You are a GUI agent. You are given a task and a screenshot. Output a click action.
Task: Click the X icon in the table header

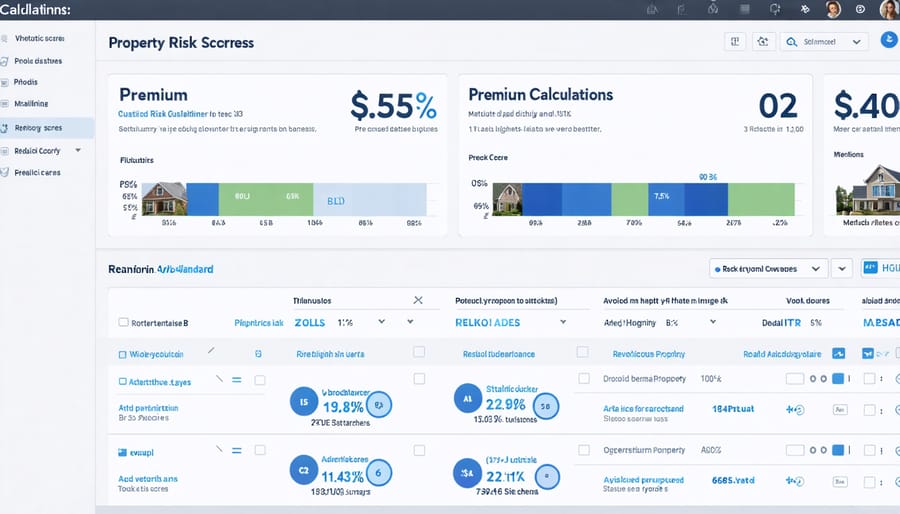click(x=418, y=299)
